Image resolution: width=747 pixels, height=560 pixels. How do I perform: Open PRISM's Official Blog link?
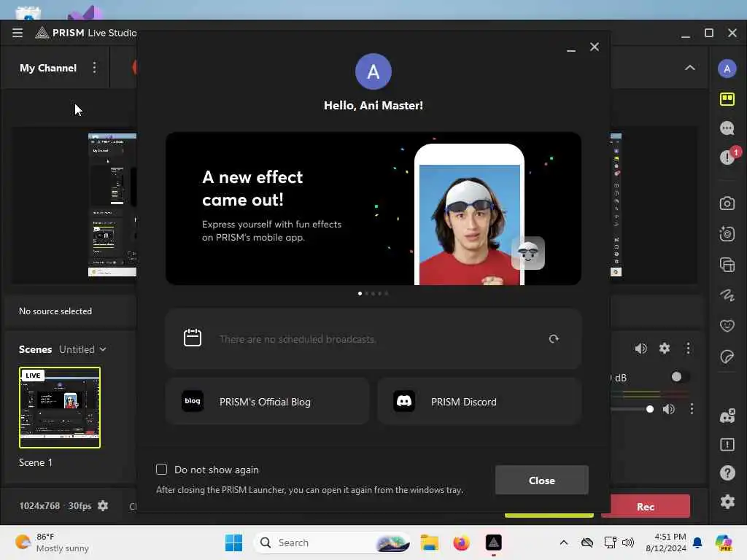pos(267,402)
